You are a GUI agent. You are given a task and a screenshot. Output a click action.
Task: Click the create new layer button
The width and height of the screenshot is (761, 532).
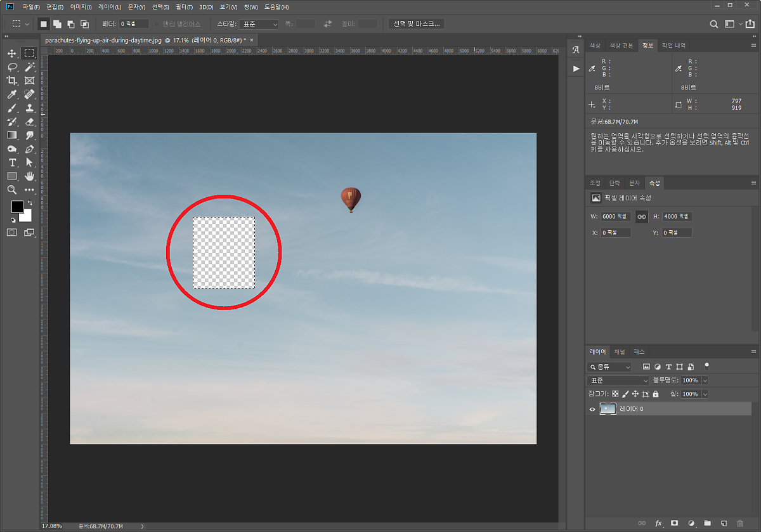point(724,523)
